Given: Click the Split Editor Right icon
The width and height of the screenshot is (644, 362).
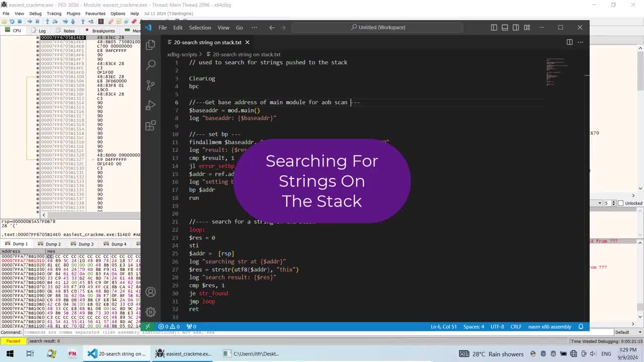Looking at the screenshot, I should coord(570,42).
